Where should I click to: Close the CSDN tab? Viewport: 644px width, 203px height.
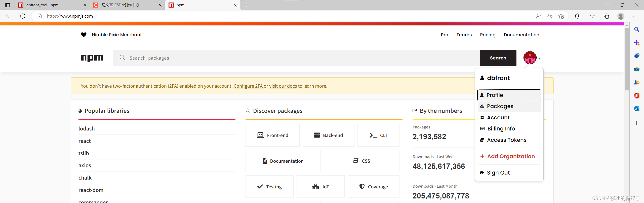coord(160,5)
